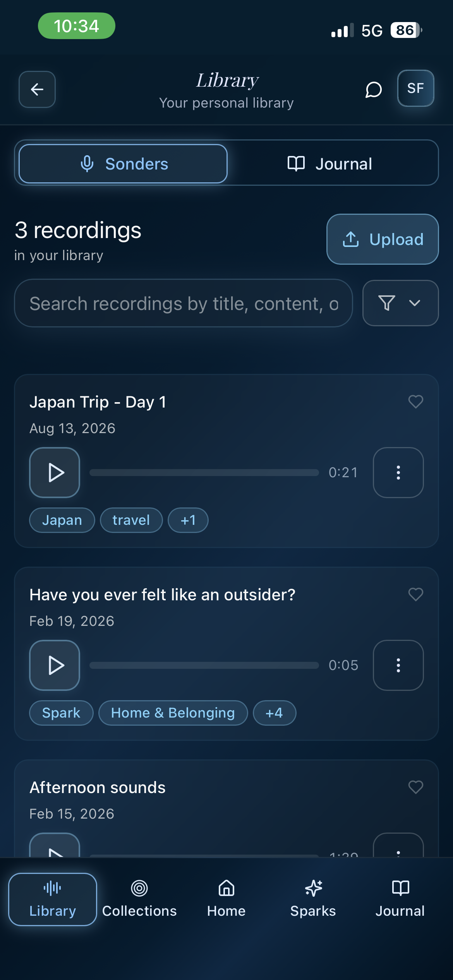Expand the filter dropdown
The height and width of the screenshot is (980, 453).
(400, 303)
